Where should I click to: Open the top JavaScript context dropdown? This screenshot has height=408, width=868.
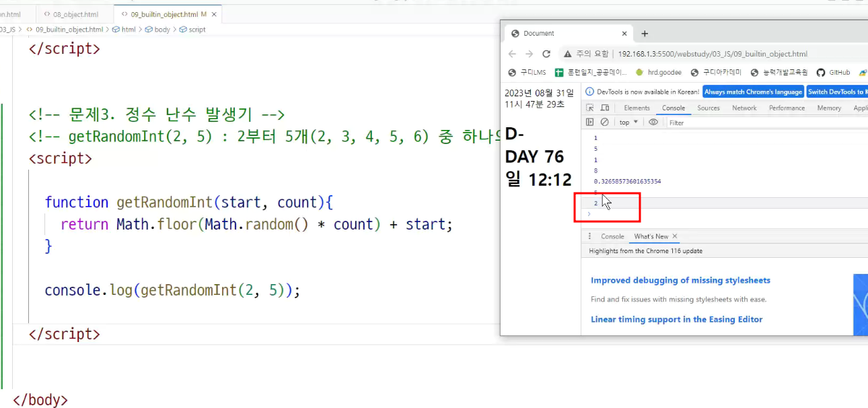pos(629,123)
